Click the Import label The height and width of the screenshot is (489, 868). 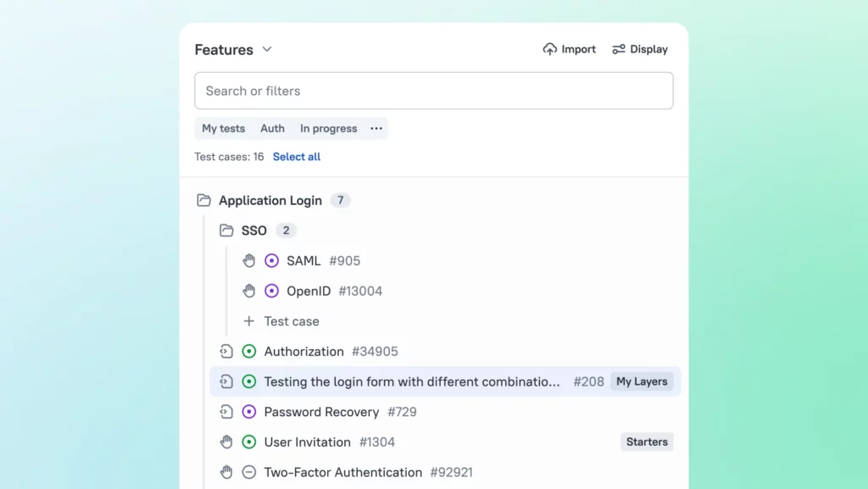coord(578,49)
